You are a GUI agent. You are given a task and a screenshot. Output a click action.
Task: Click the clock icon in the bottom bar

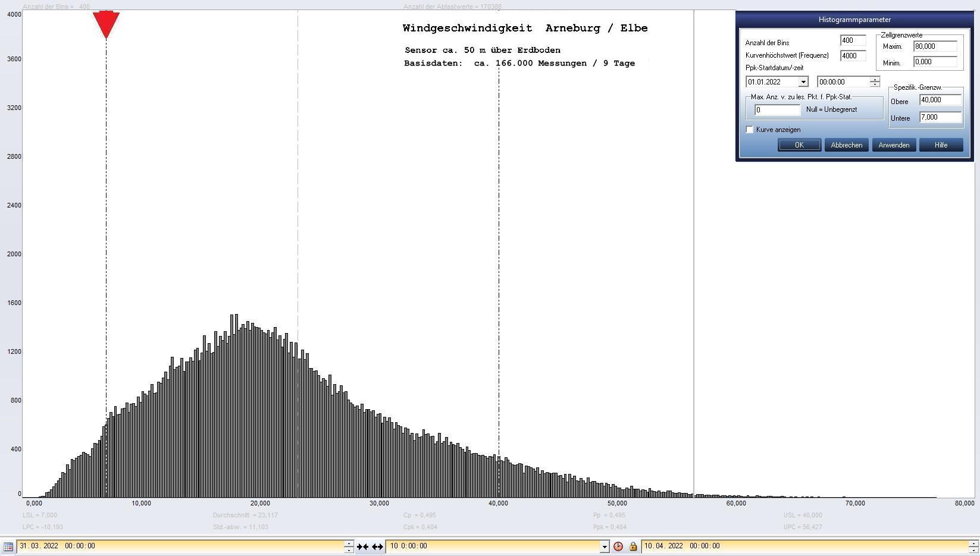pos(618,546)
